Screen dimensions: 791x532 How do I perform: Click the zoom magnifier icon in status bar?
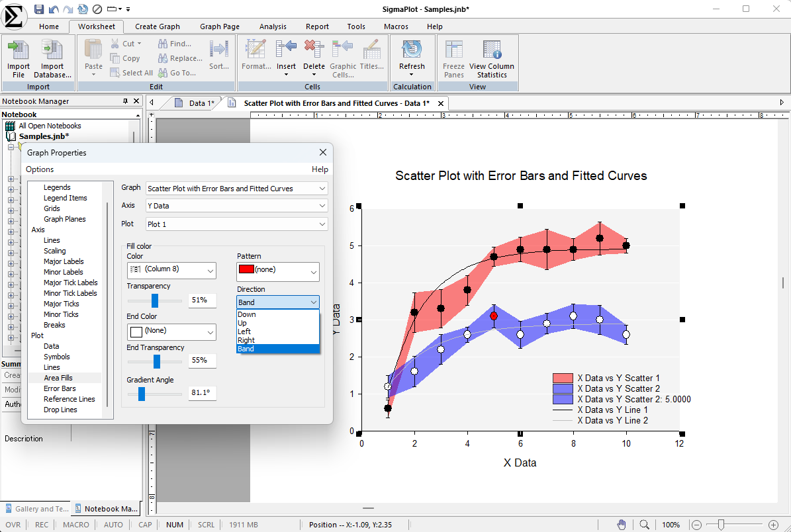click(644, 525)
